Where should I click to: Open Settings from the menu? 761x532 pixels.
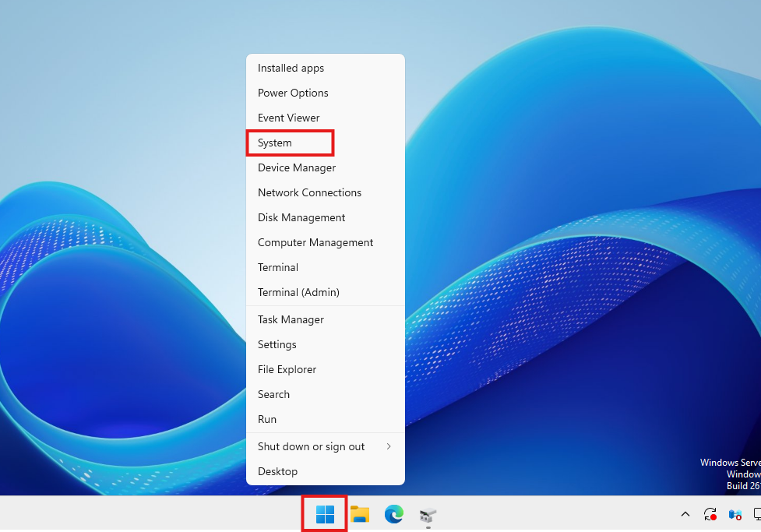tap(277, 344)
